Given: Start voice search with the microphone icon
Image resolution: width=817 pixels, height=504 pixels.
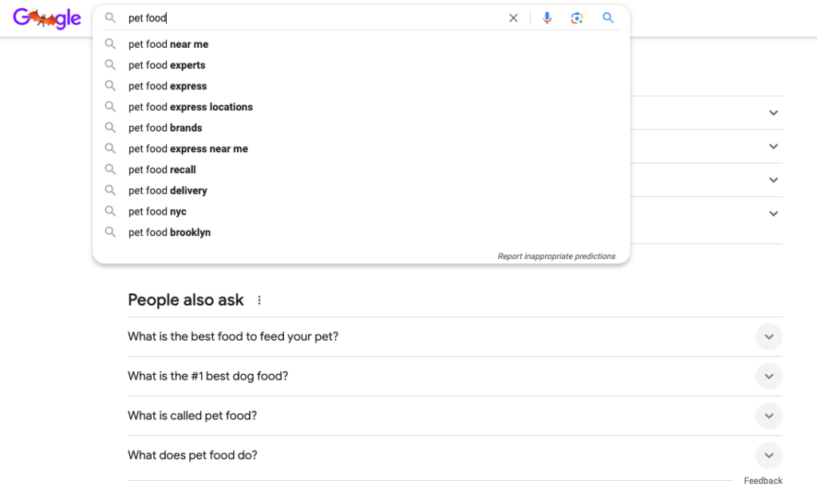Looking at the screenshot, I should [x=547, y=18].
